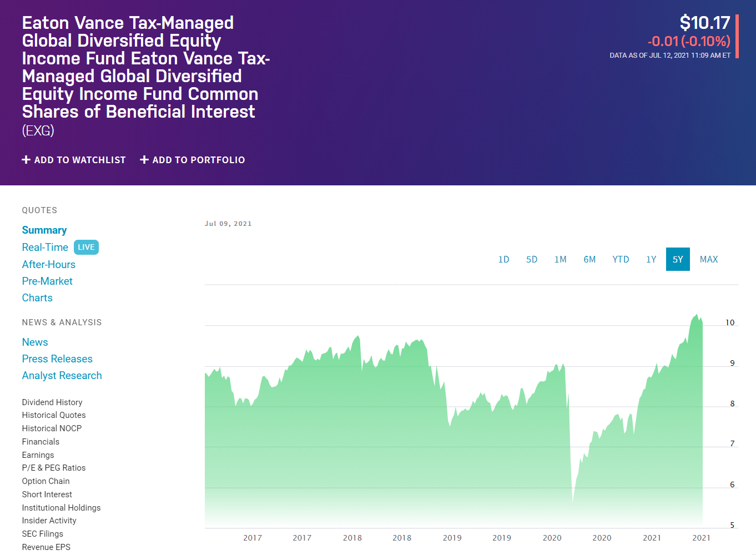This screenshot has width=756, height=555.
Task: Open the Charts page
Action: [x=37, y=297]
